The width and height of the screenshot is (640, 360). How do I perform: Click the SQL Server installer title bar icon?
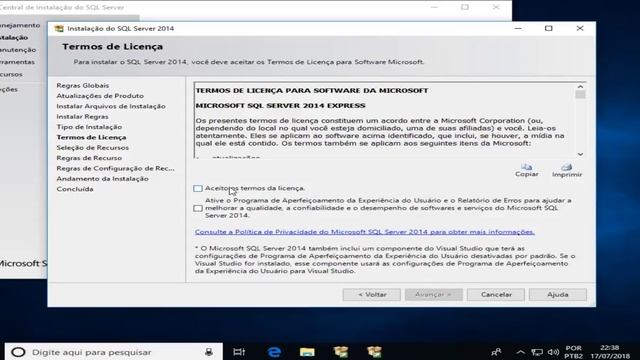coord(59,29)
